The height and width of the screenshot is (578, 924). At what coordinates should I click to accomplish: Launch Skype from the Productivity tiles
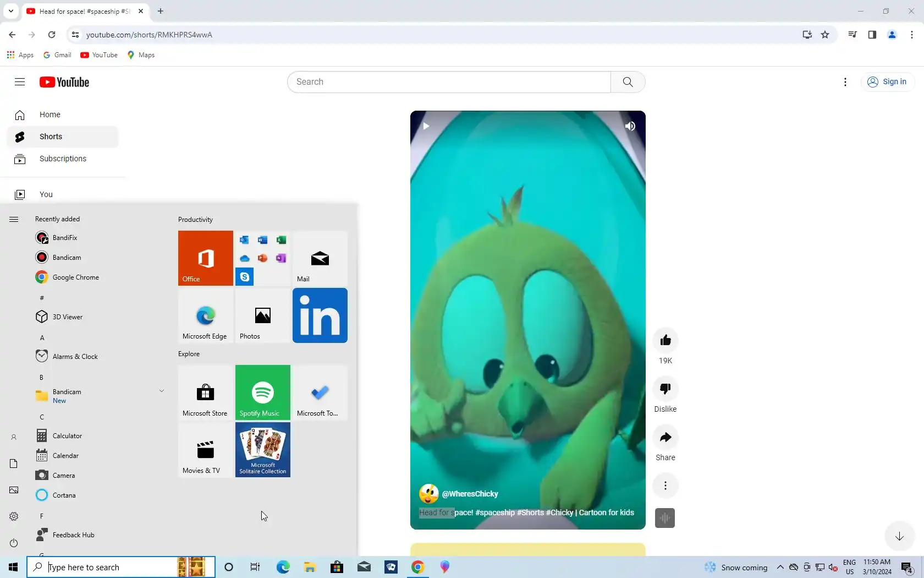[x=245, y=276]
